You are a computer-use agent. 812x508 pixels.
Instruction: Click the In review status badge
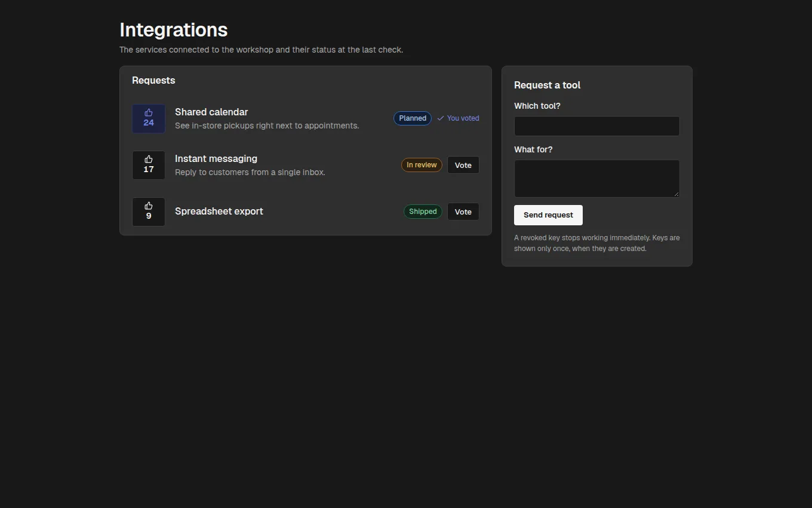point(422,165)
